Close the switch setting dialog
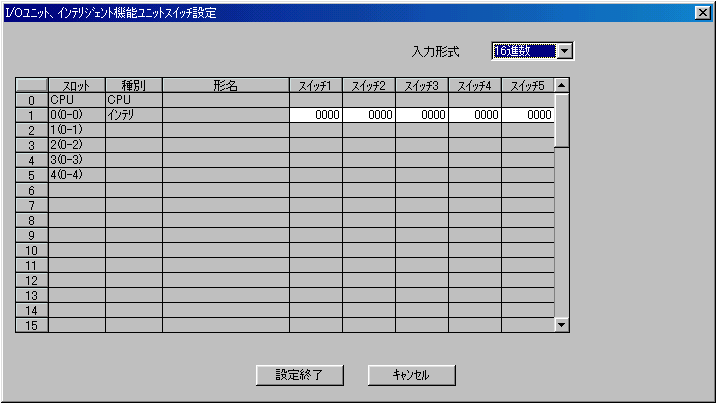The height and width of the screenshot is (405, 719). tap(702, 12)
